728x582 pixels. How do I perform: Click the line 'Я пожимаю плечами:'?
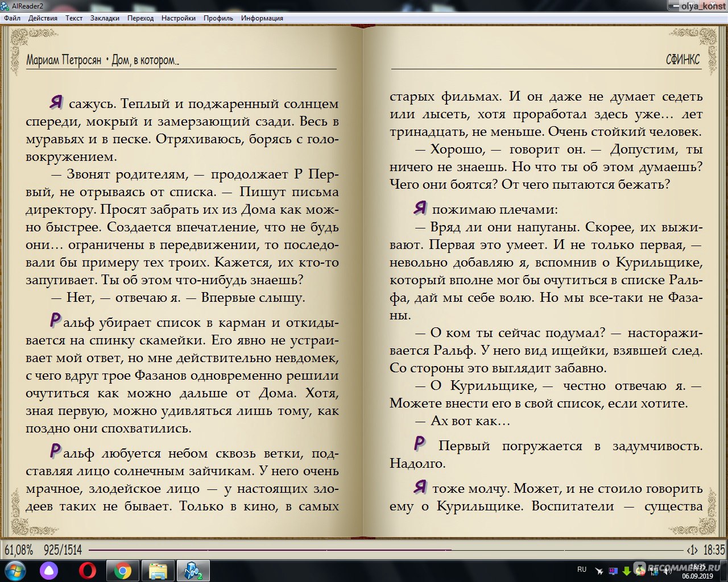coord(485,209)
